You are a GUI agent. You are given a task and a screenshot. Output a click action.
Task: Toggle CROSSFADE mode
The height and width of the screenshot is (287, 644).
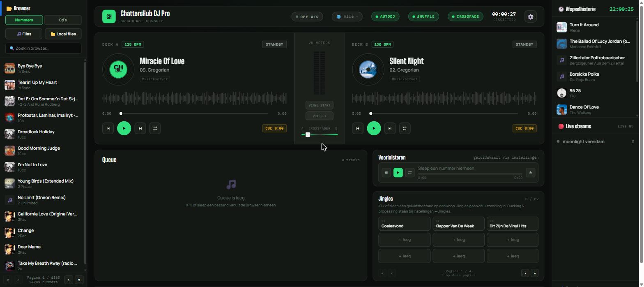[465, 16]
